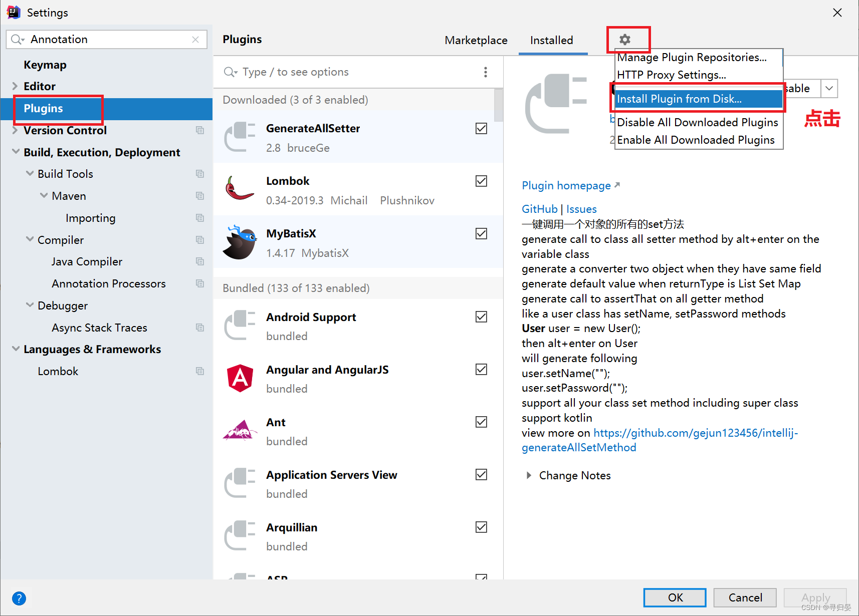Click the MyBatisX bird icon
Screen dimensions: 859x616
pyautogui.click(x=240, y=242)
